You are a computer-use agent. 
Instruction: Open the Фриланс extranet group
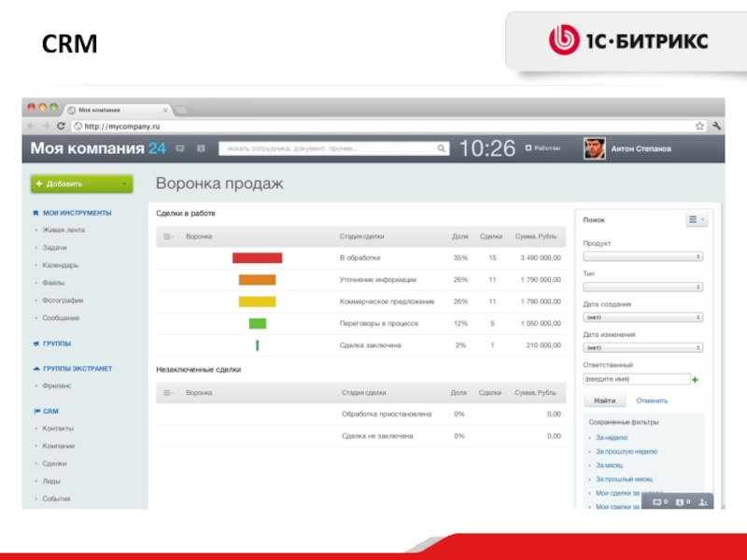56,385
